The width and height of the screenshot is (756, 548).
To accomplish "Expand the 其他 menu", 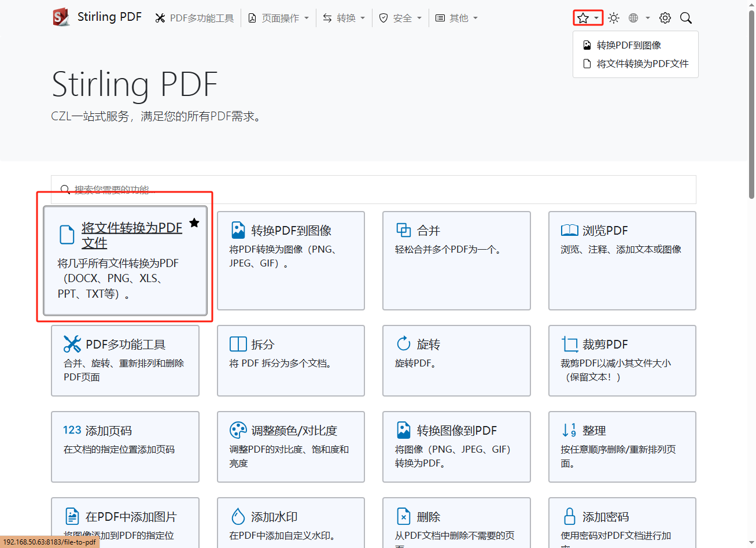I will (456, 18).
